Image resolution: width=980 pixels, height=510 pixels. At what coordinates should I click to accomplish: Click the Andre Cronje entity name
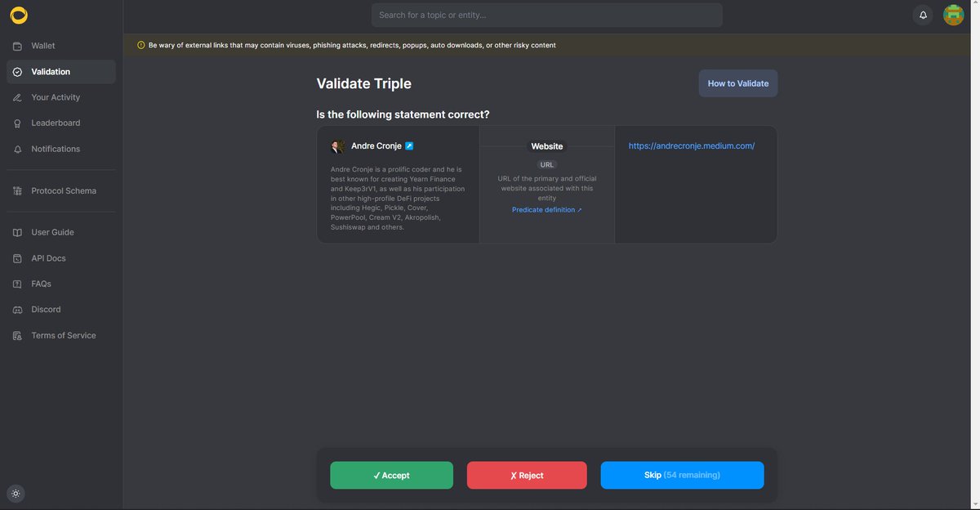[x=376, y=146]
